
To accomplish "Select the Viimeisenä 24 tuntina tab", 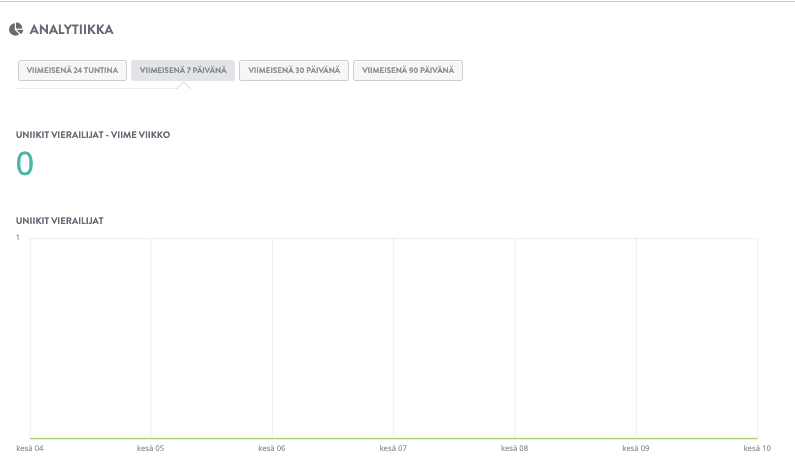I will [x=73, y=70].
